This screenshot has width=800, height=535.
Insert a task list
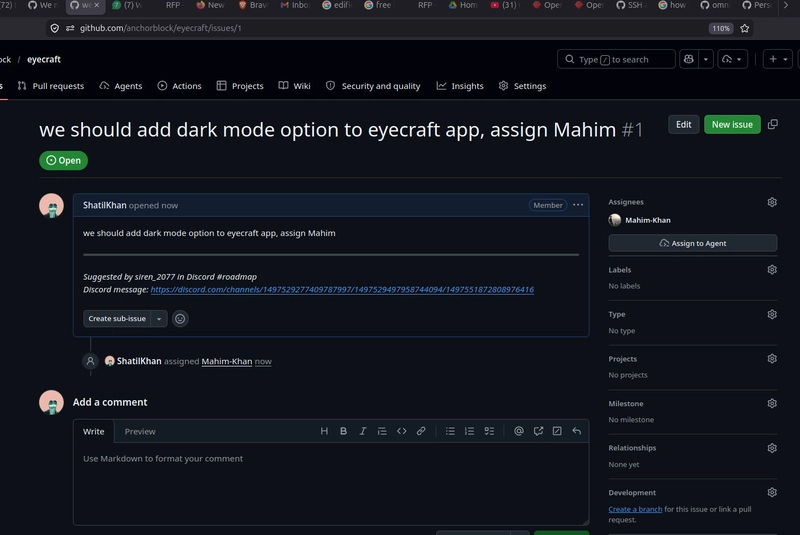click(x=489, y=431)
